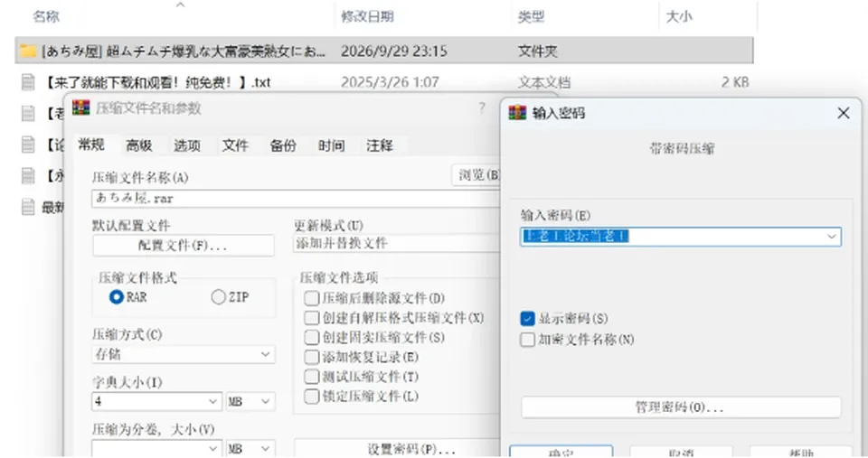Image resolution: width=868 pixels, height=458 pixels.
Task: Select the あちみ屋 folder row
Action: pyautogui.click(x=384, y=51)
